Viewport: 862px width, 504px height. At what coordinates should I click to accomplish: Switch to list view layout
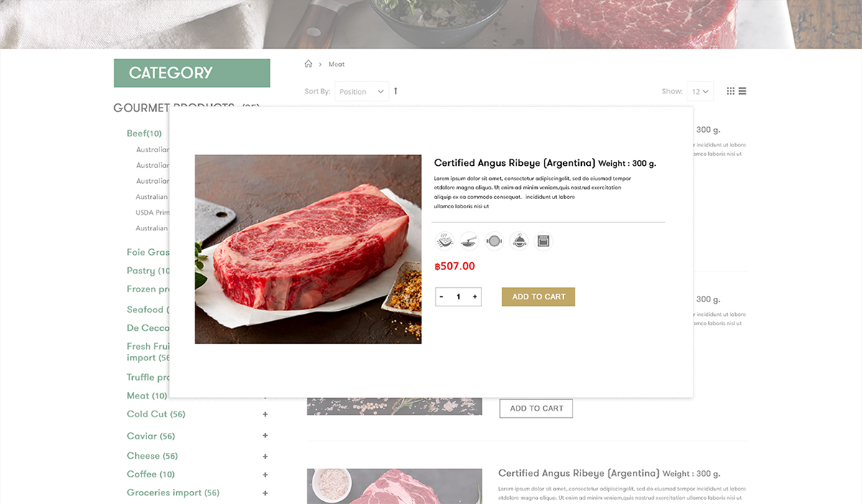click(x=743, y=91)
